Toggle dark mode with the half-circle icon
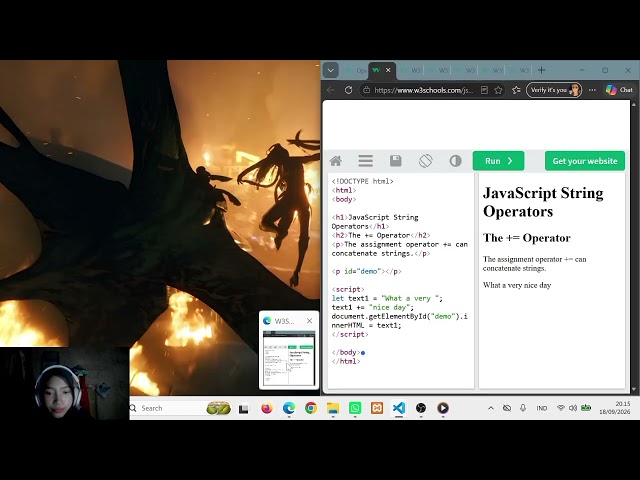 click(x=456, y=161)
